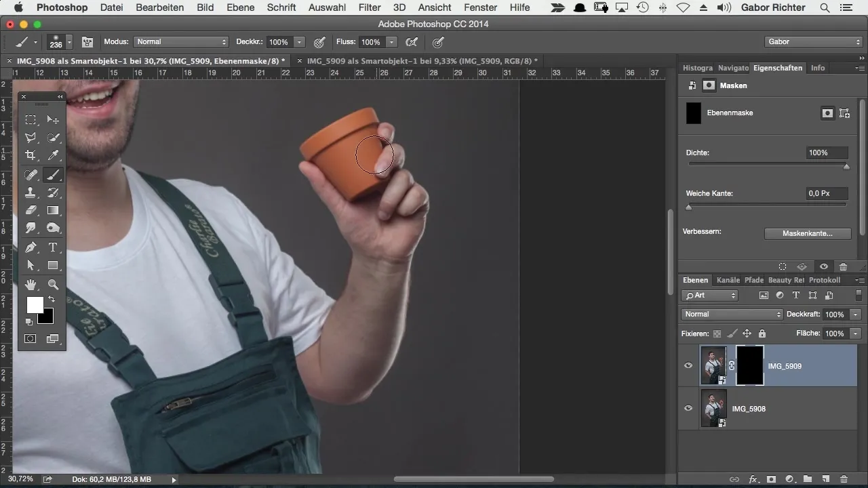Open the Deckkr. opacity dropdown arrow
Image resolution: width=868 pixels, height=488 pixels.
click(299, 42)
